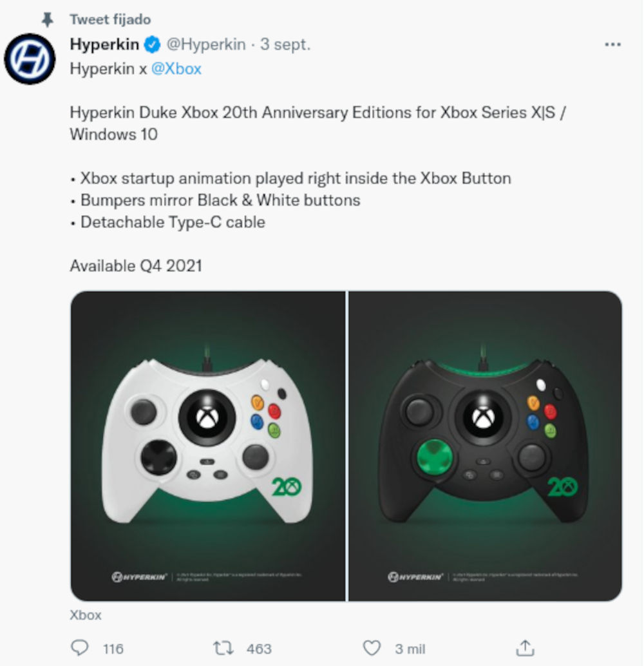This screenshot has width=644, height=666.
Task: Click the pinned tweet pushpin icon
Action: (46, 20)
